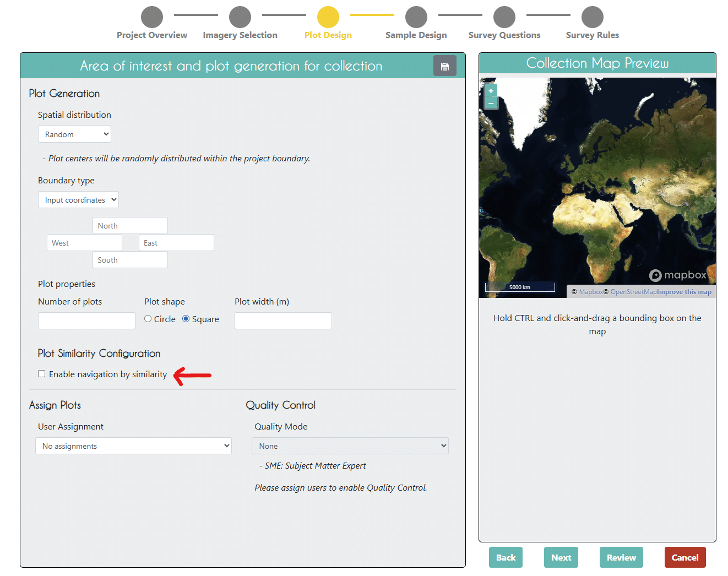The height and width of the screenshot is (576, 728).
Task: Open the Boundary type dropdown
Action: (78, 199)
